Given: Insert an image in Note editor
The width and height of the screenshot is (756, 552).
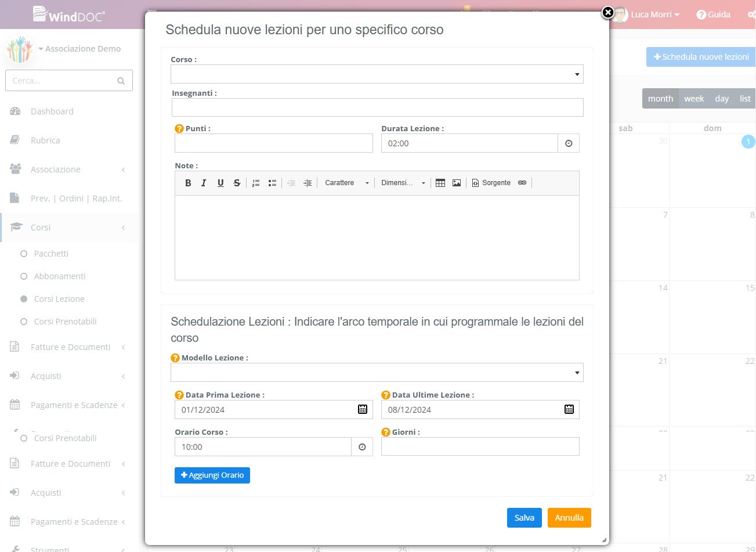Looking at the screenshot, I should (x=457, y=183).
